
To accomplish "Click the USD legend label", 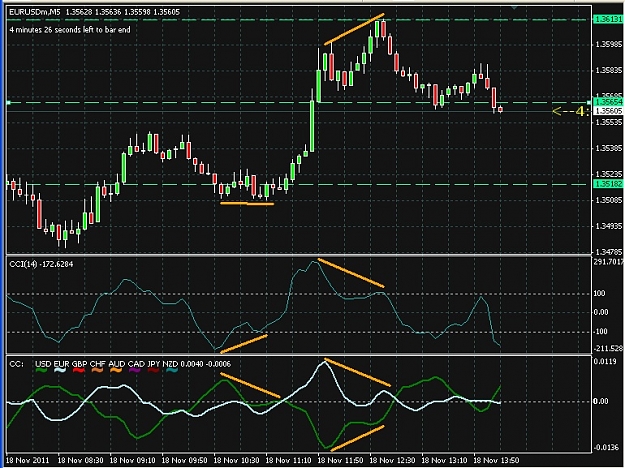I will pos(43,364).
